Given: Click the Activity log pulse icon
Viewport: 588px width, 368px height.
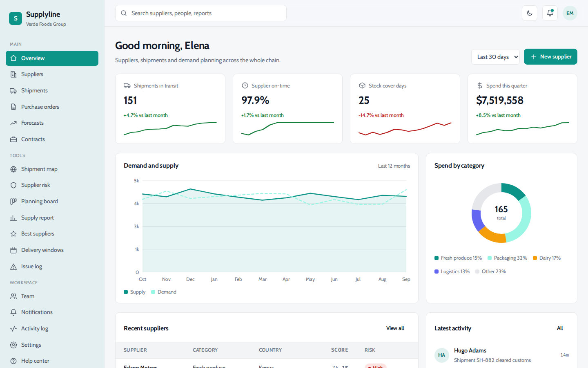Looking at the screenshot, I should (x=13, y=329).
